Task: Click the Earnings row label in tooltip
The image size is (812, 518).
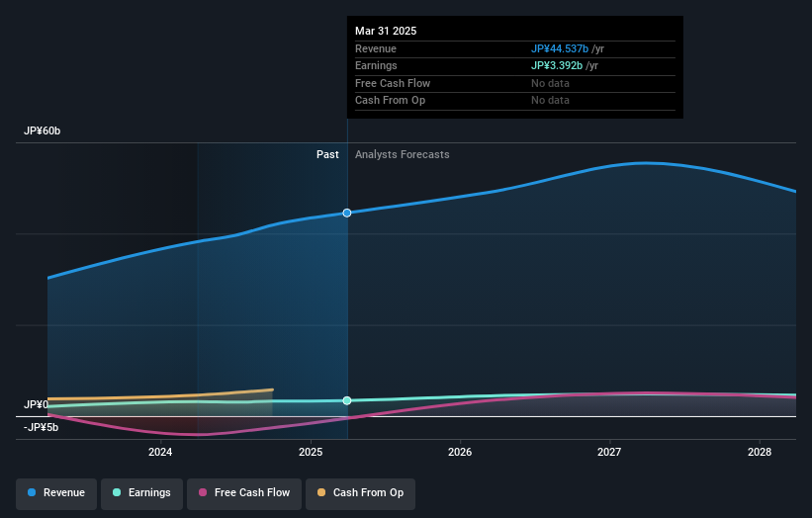Action: pos(376,65)
